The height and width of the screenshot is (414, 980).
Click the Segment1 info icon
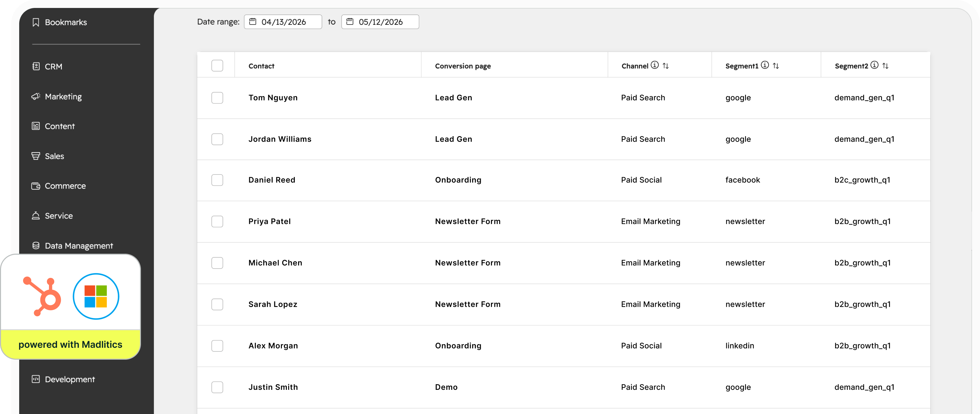pyautogui.click(x=765, y=65)
